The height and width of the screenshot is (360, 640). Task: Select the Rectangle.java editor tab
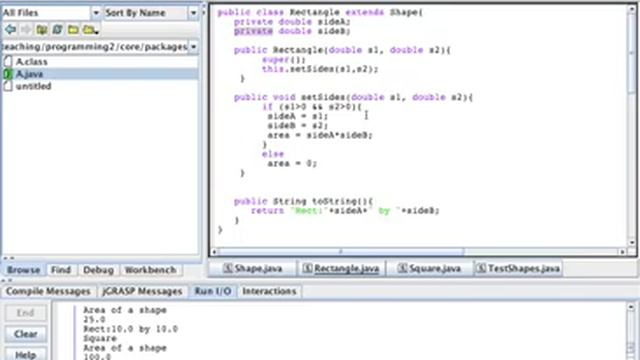pos(341,268)
